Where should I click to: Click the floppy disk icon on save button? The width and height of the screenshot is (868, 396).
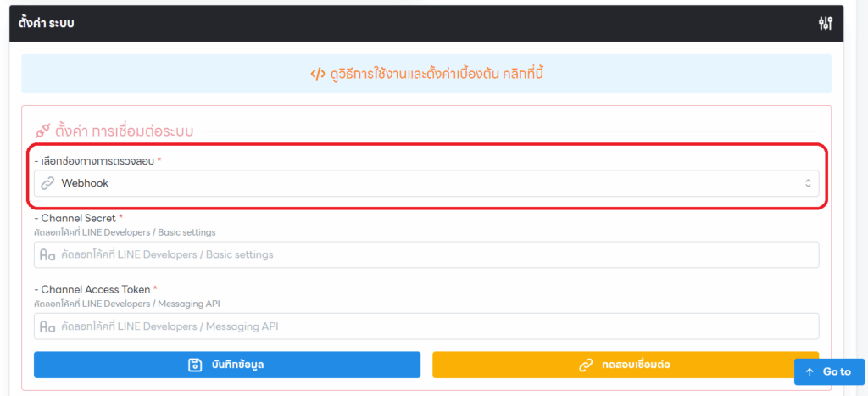point(195,365)
